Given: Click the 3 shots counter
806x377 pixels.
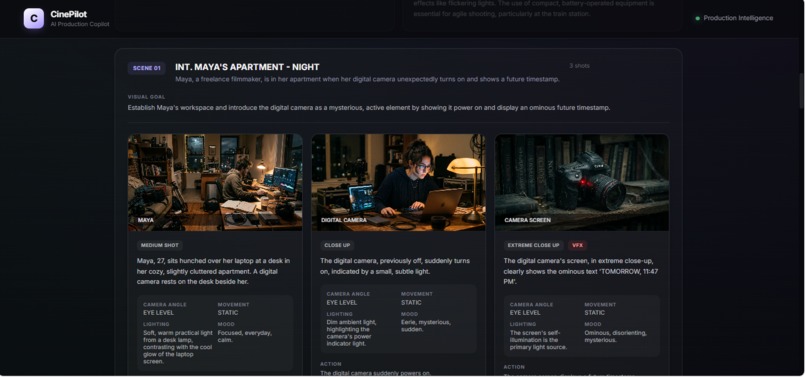Looking at the screenshot, I should click(x=579, y=66).
